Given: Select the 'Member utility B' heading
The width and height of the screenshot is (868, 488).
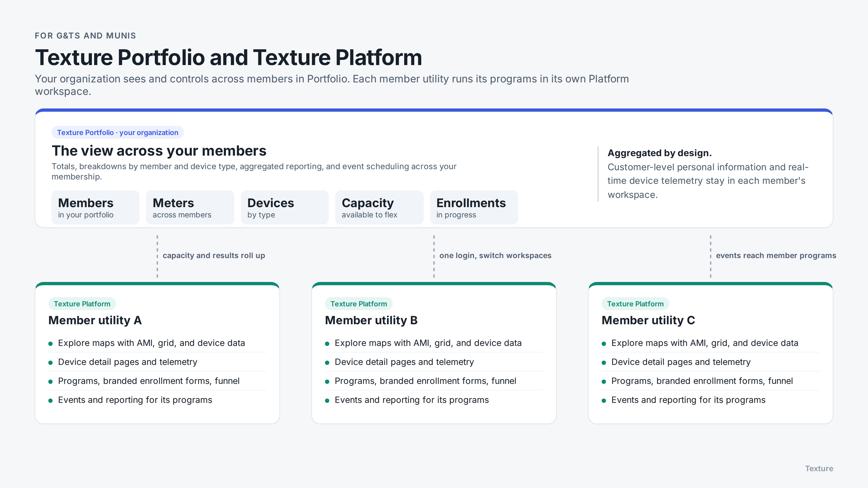Looking at the screenshot, I should pos(371,320).
